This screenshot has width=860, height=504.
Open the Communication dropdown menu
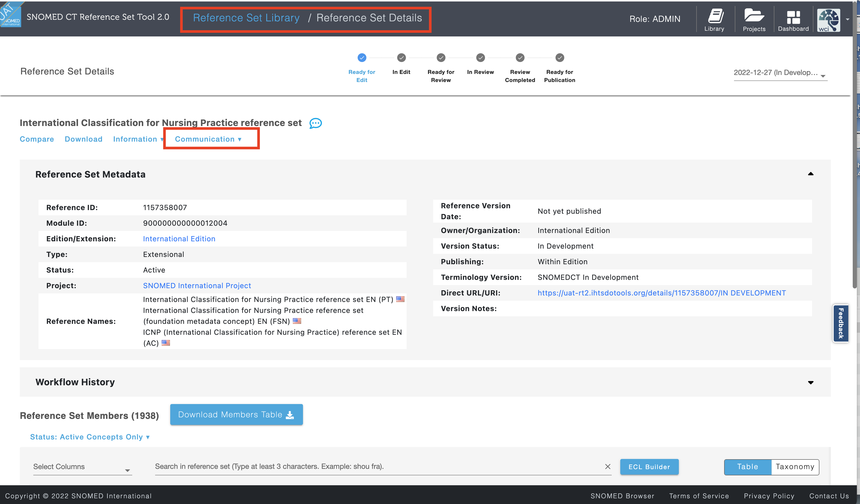tap(208, 139)
